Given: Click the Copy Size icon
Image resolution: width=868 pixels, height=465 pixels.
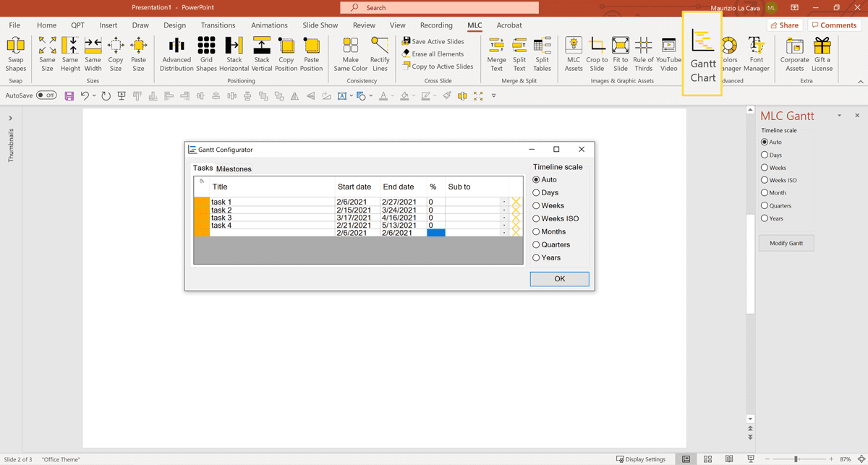Looking at the screenshot, I should coord(116,54).
